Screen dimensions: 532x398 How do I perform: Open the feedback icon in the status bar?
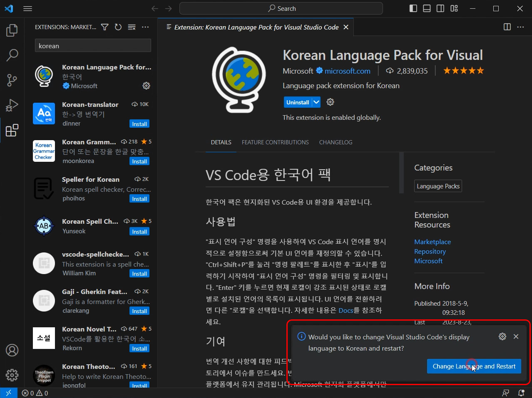[505, 393]
